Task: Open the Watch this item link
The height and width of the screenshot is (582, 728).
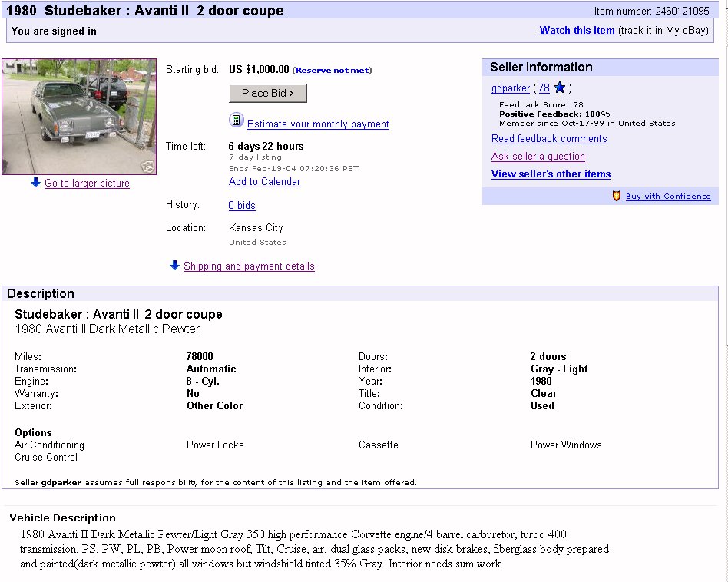Action: click(x=577, y=31)
